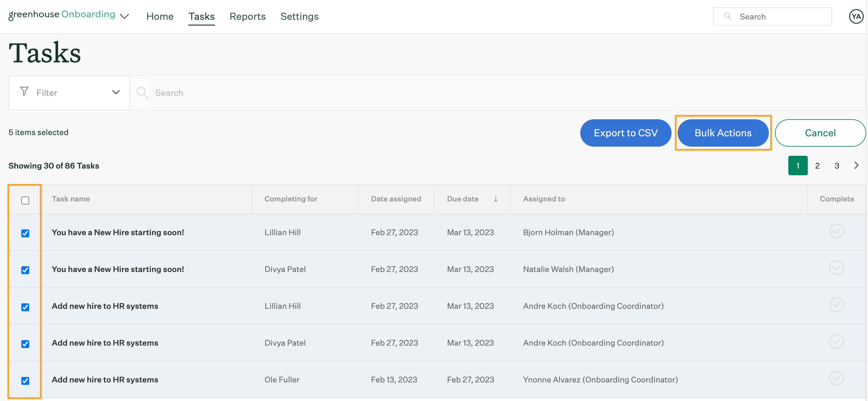
Task: Uncheck the first Lillian Hill New Hire task
Action: point(25,233)
